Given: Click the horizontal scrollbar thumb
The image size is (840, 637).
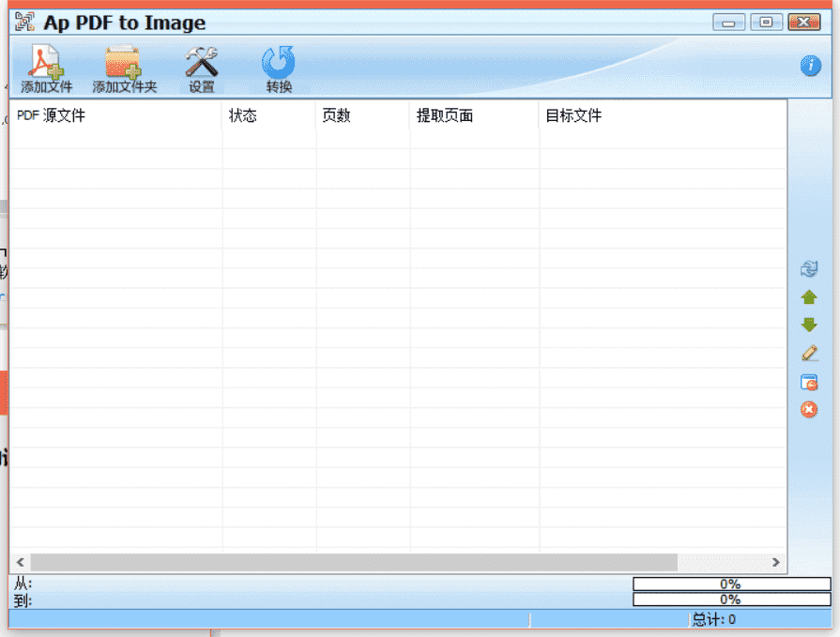Looking at the screenshot, I should coord(354,562).
